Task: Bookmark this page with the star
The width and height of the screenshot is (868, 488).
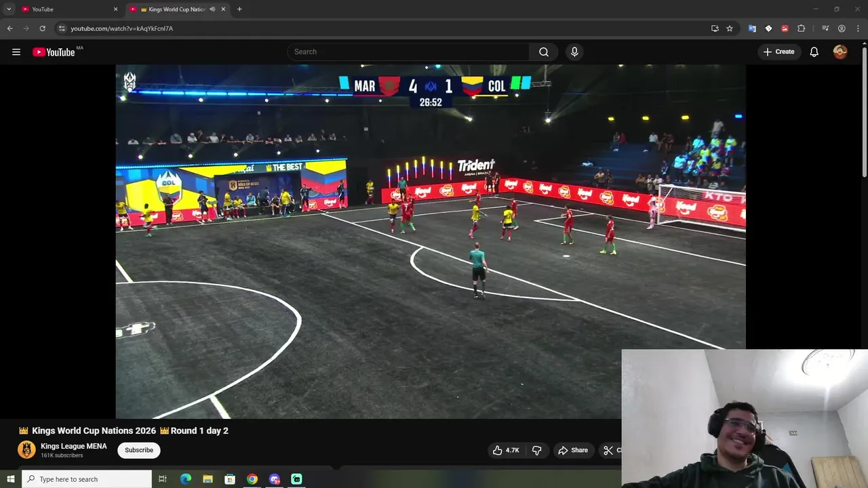Action: [730, 28]
